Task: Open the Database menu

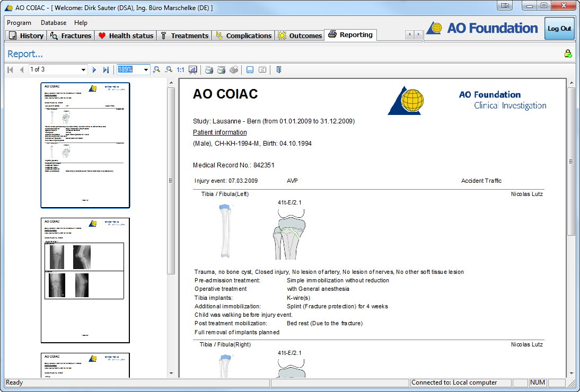Action: point(54,23)
